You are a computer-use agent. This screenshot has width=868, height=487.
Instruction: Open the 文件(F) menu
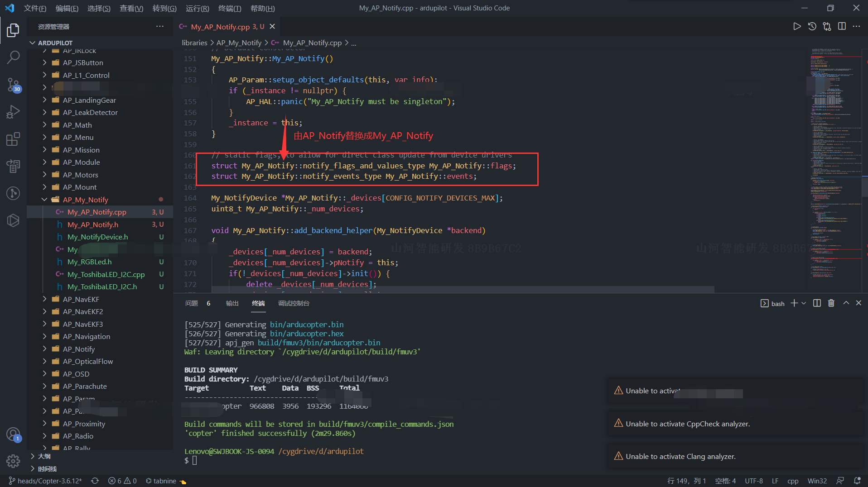[x=35, y=8]
